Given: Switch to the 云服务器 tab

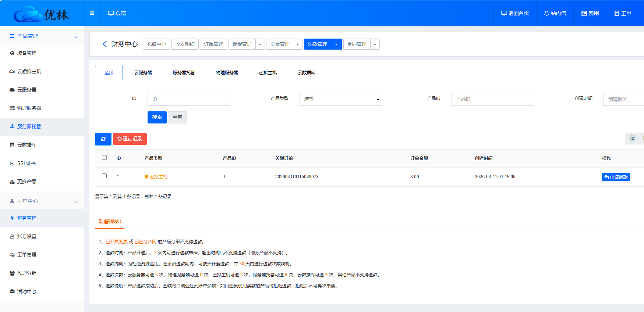Looking at the screenshot, I should coord(143,73).
